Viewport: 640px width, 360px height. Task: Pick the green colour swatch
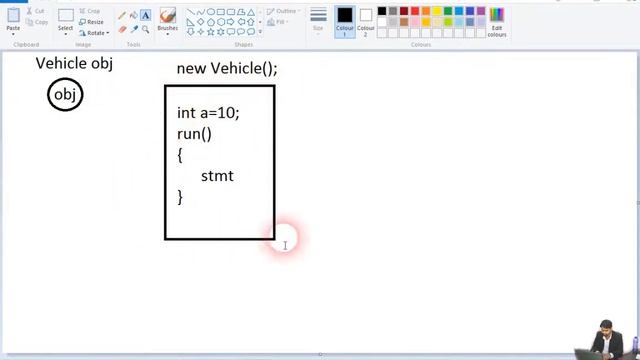coord(448,11)
